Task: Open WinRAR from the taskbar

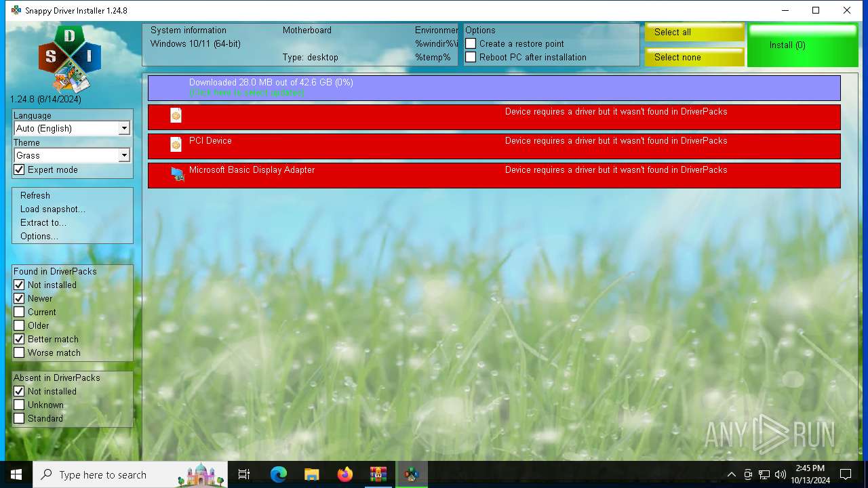Action: (378, 474)
